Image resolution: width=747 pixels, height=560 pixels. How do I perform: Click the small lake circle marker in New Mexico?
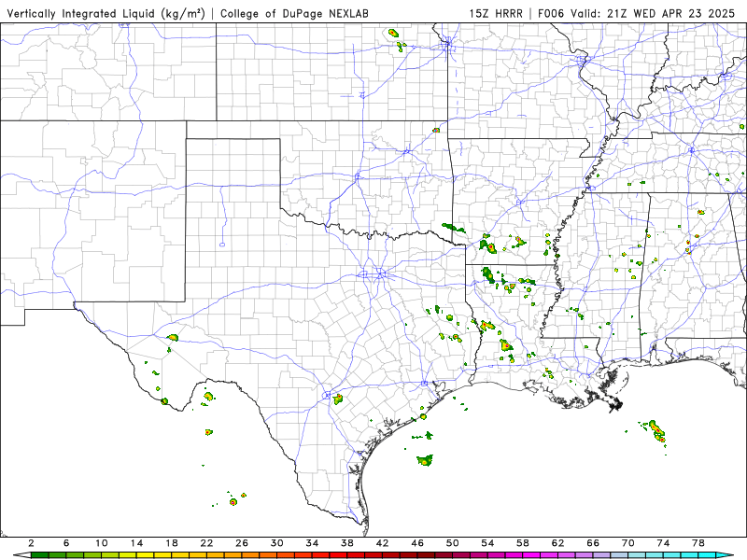coord(222,245)
